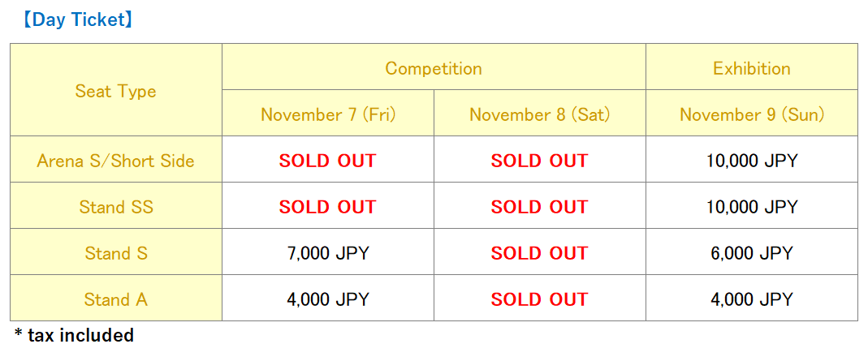Select the November 8 (Sat) date header
The width and height of the screenshot is (868, 344).
click(x=539, y=114)
